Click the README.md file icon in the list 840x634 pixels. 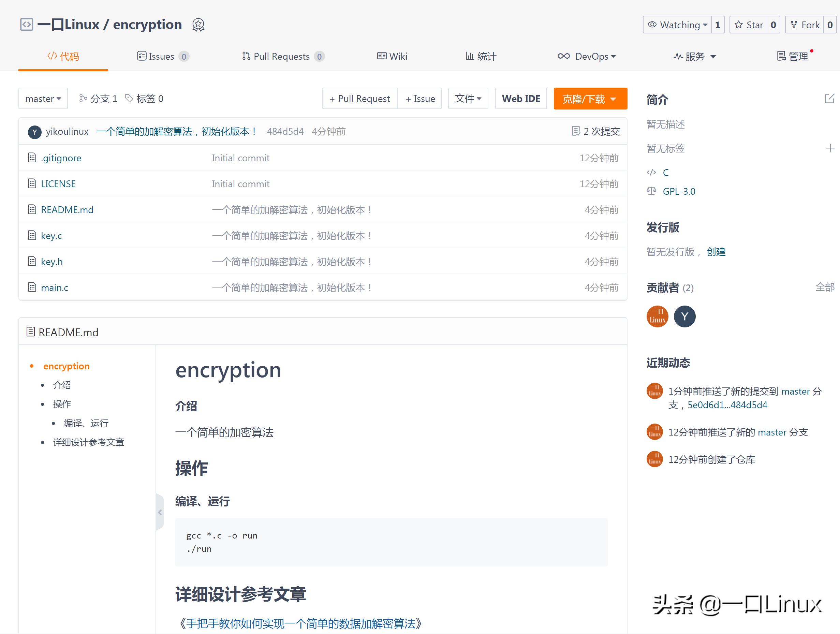(x=32, y=209)
